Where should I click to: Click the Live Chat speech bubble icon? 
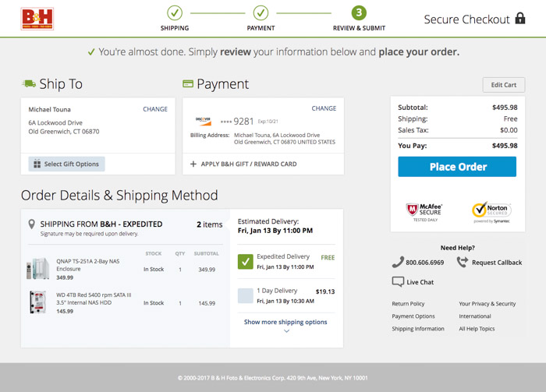click(x=398, y=282)
